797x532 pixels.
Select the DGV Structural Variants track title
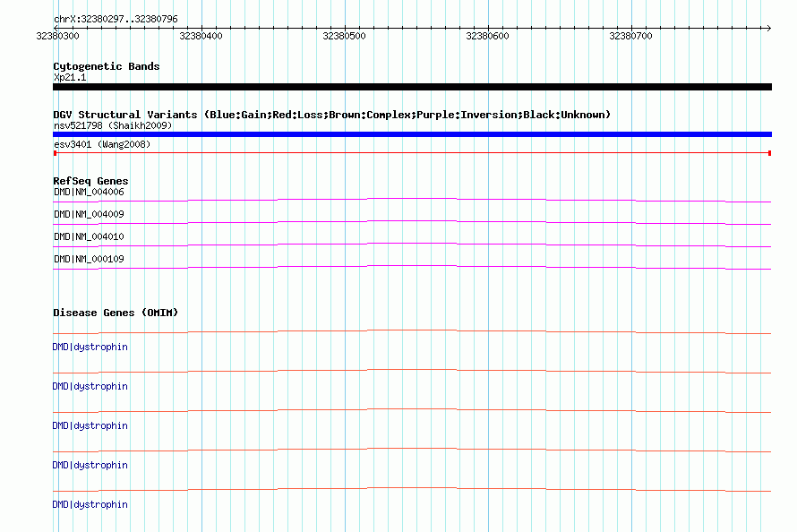[x=332, y=115]
